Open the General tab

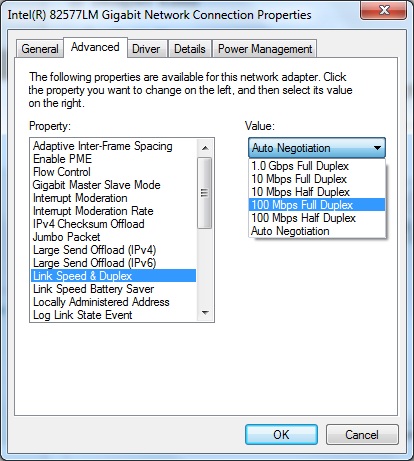(x=40, y=49)
